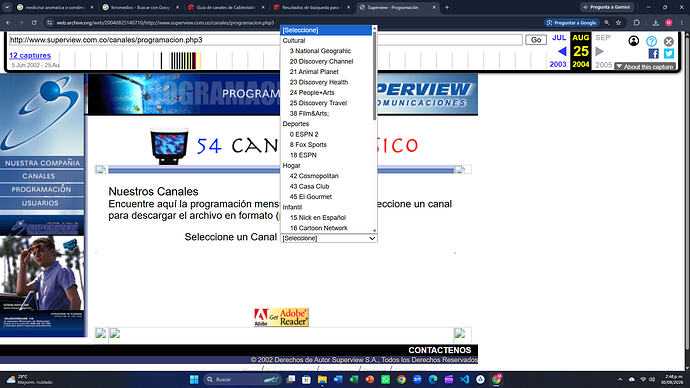Click a capture bar on the Wayback timeline
The height and width of the screenshot is (388, 690).
(183, 61)
